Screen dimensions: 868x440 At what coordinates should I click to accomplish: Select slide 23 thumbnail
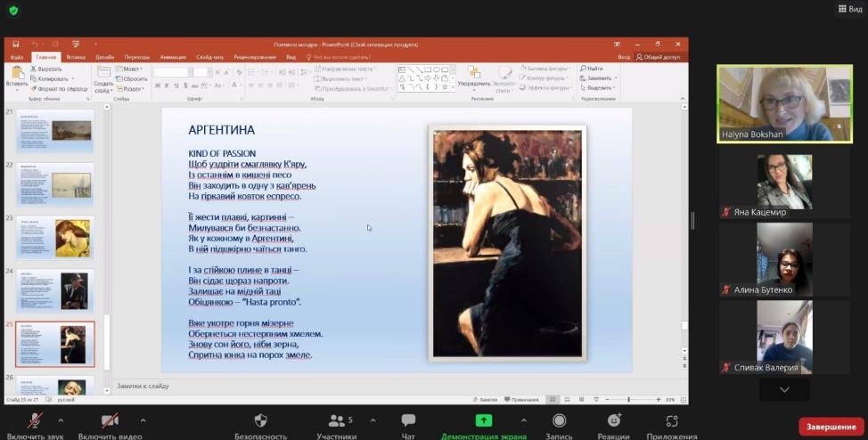coord(54,238)
